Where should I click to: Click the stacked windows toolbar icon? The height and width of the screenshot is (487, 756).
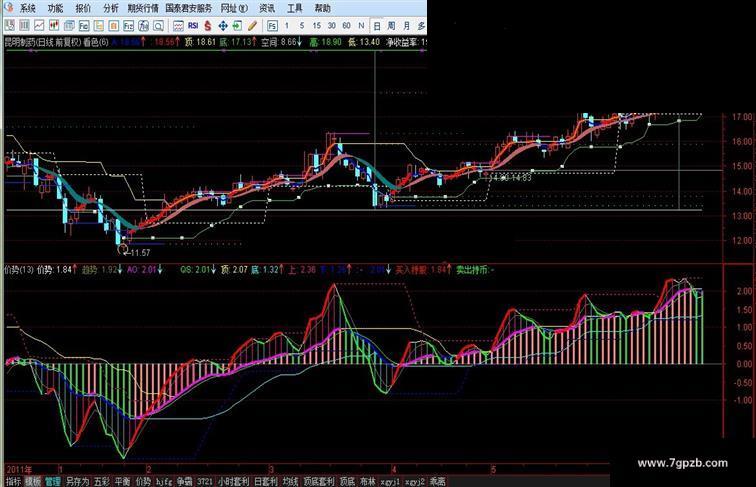(69, 26)
